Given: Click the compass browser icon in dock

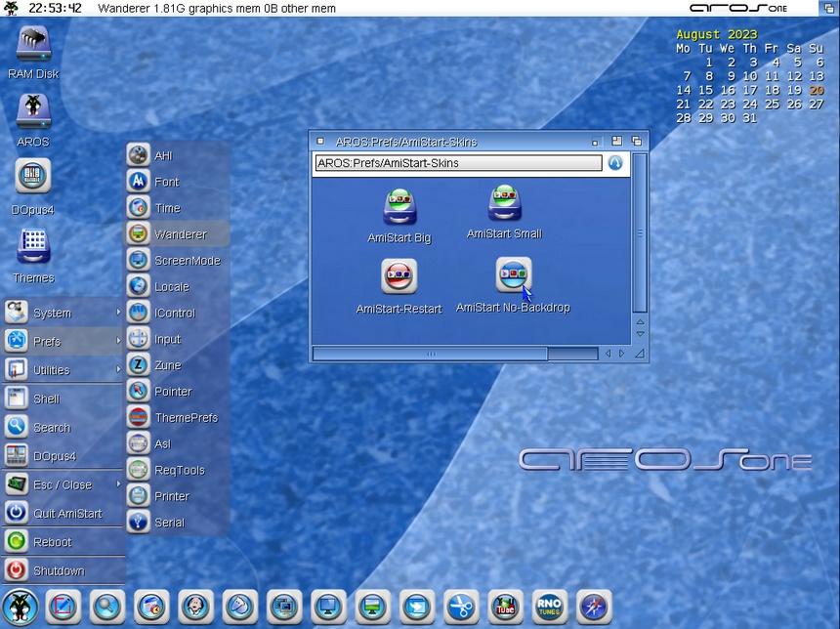Looking at the screenshot, I should [594, 607].
